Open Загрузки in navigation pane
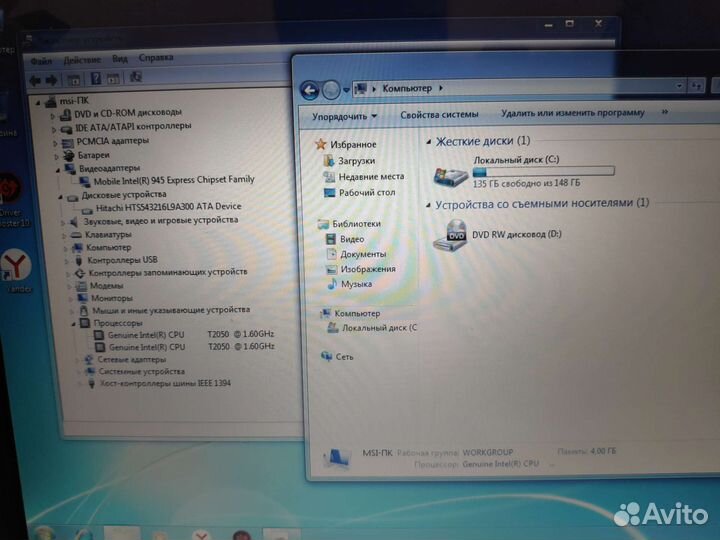 [356, 161]
